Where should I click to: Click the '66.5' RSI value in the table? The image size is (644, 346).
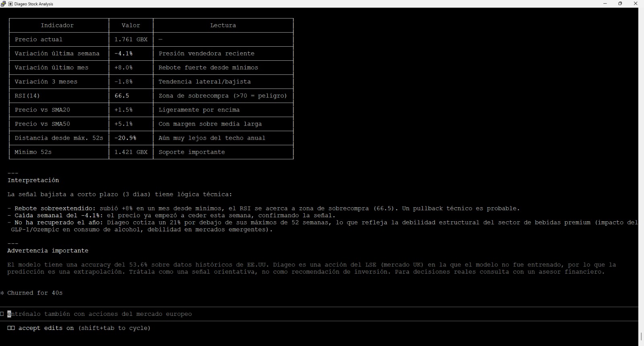click(122, 96)
